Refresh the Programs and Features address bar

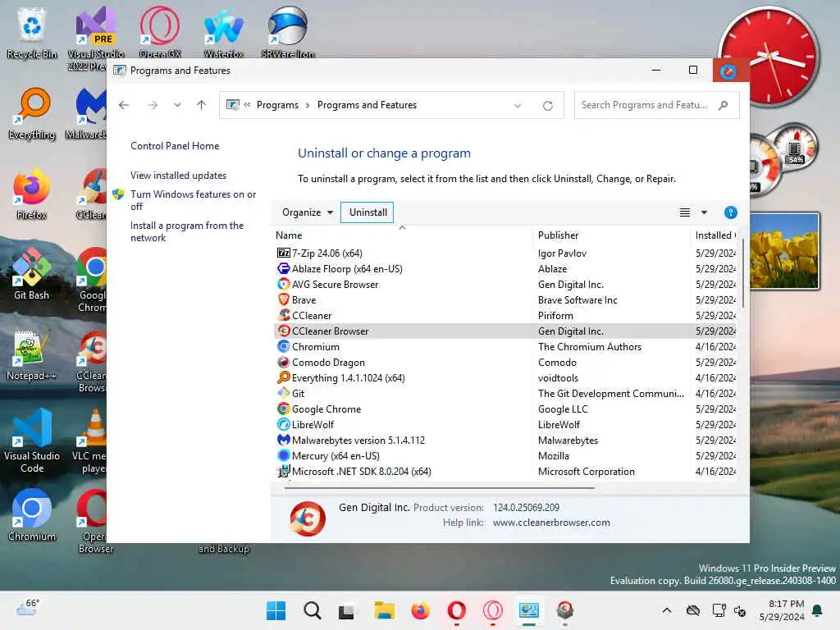click(547, 106)
